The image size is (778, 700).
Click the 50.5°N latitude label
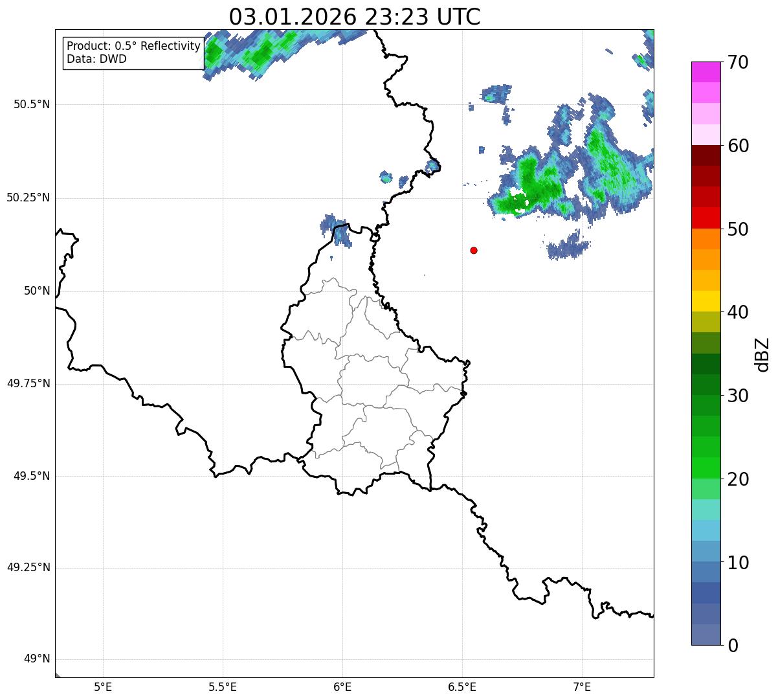coord(32,104)
